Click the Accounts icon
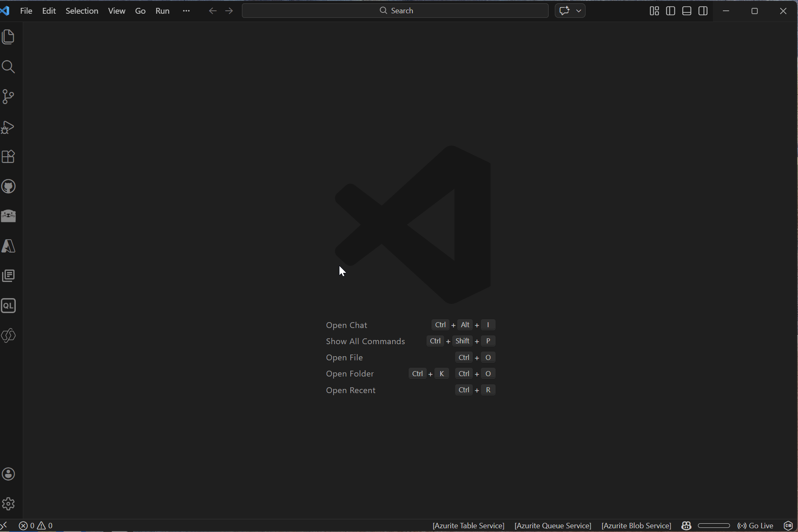This screenshot has height=532, width=798. click(x=8, y=474)
